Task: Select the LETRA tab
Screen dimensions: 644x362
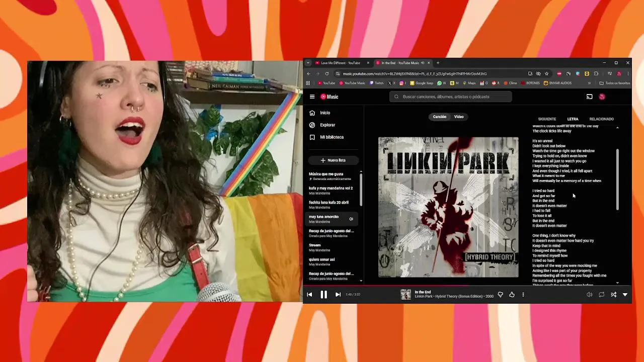Action: click(x=573, y=119)
